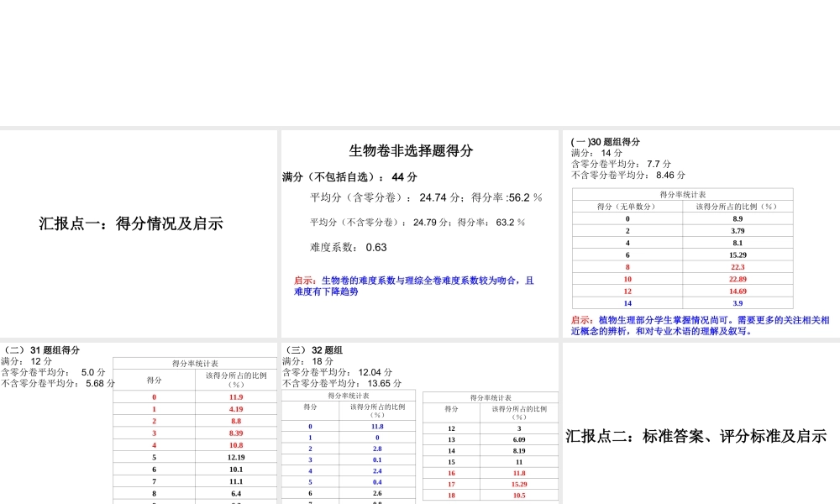Click the line 不含零分卷平均分：13.65 分

coord(342,384)
